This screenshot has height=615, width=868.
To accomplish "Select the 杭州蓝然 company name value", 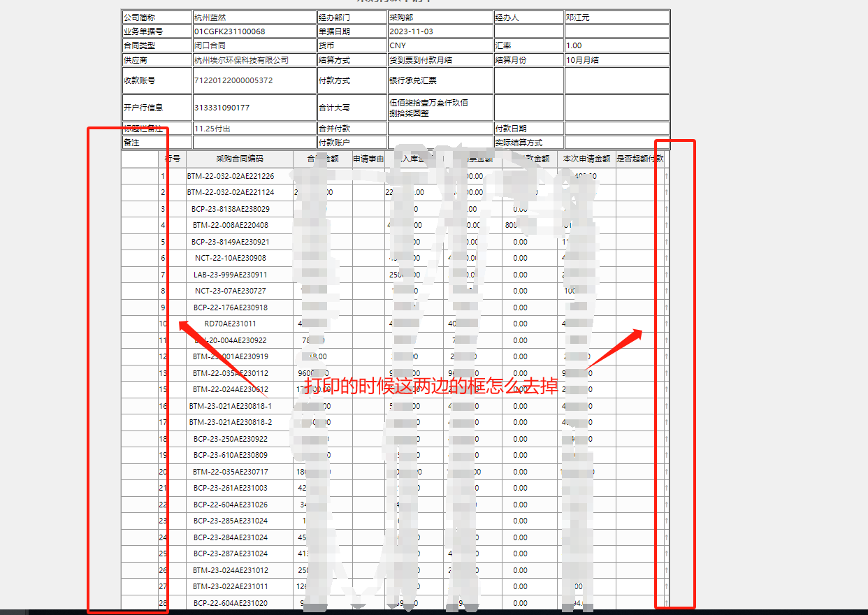I will coord(210,17).
